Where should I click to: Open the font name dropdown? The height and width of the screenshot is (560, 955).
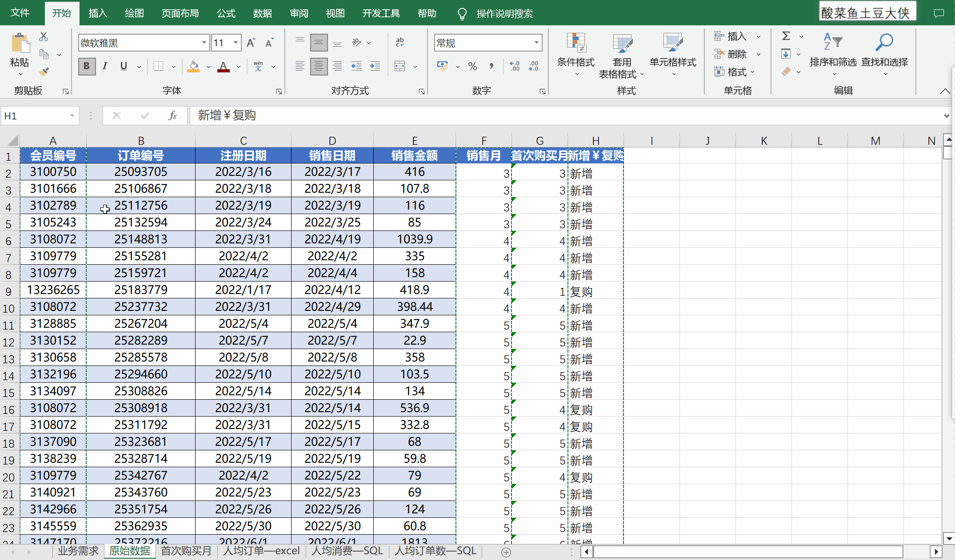[x=204, y=43]
